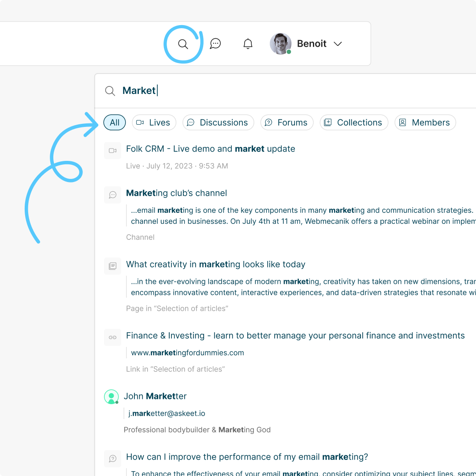
Task: Expand the Benoit account dropdown chevron
Action: click(x=338, y=44)
